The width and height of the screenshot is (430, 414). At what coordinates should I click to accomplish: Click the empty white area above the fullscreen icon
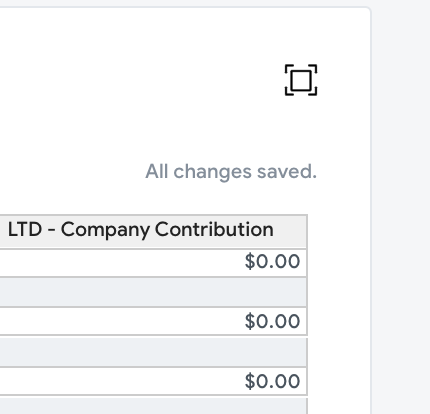[x=300, y=35]
